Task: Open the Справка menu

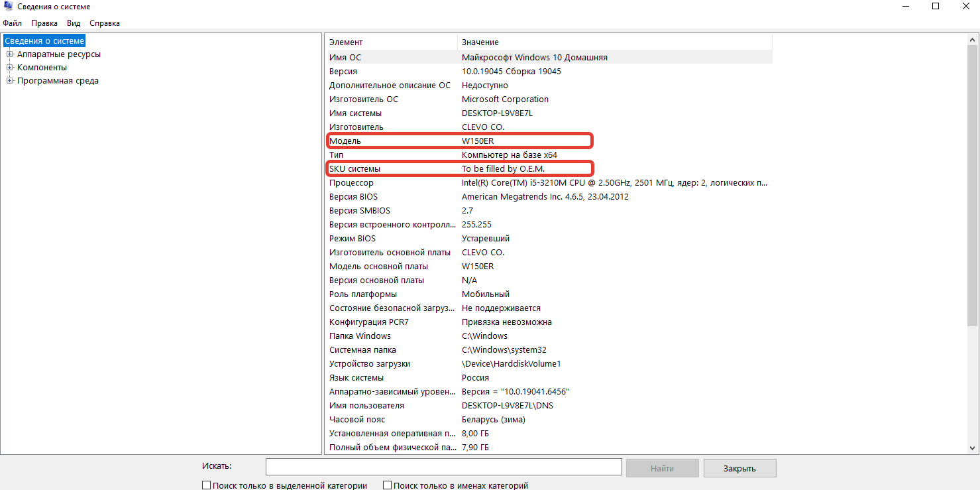Action: (105, 23)
